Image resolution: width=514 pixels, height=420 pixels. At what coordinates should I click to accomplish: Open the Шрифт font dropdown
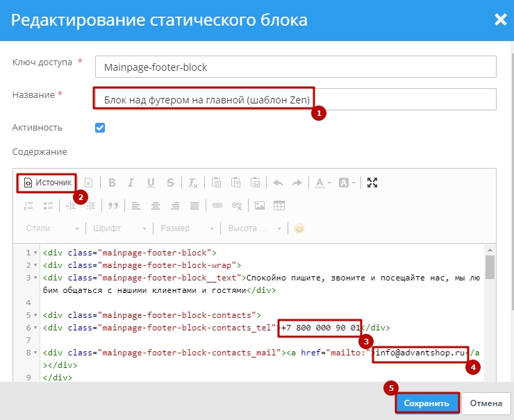119,228
